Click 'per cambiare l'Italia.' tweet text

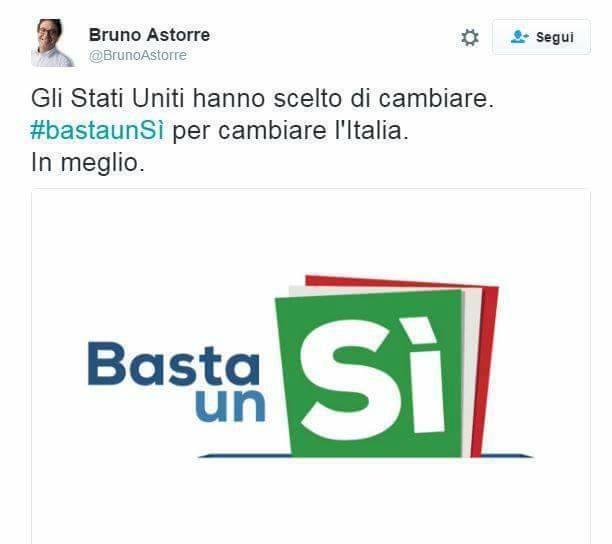290,130
